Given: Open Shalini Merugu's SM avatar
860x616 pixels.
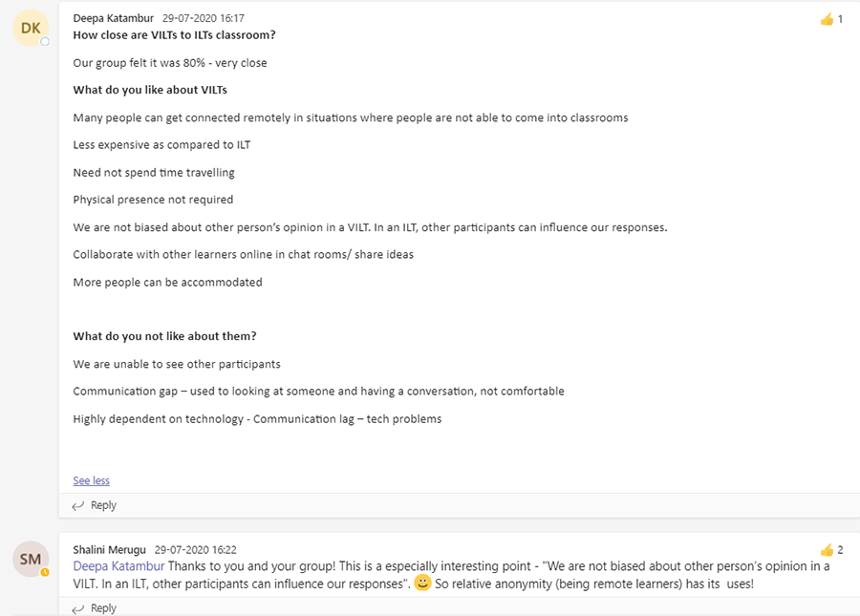Looking at the screenshot, I should point(32,559).
